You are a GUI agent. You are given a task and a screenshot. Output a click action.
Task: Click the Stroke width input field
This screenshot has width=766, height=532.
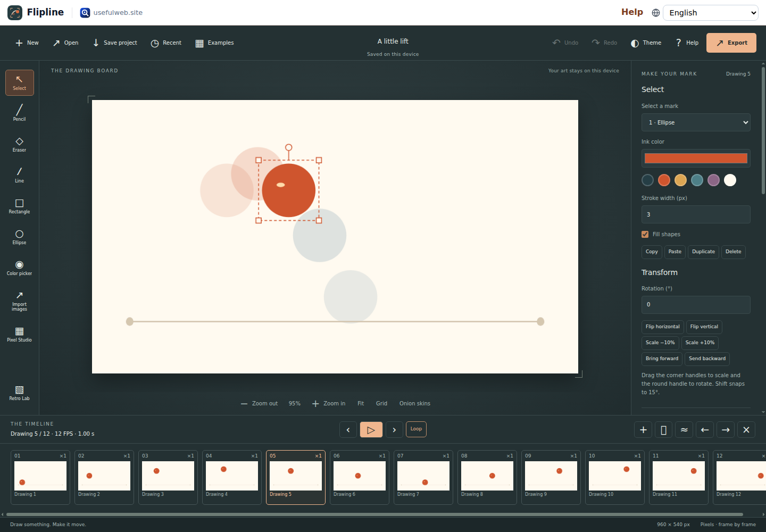coord(696,214)
